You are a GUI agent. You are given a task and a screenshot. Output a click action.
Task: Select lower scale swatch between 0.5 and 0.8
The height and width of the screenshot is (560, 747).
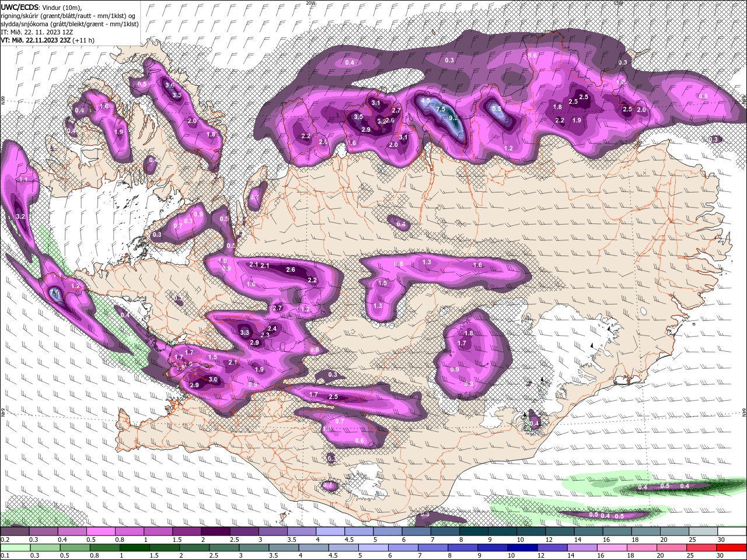pyautogui.click(x=75, y=547)
